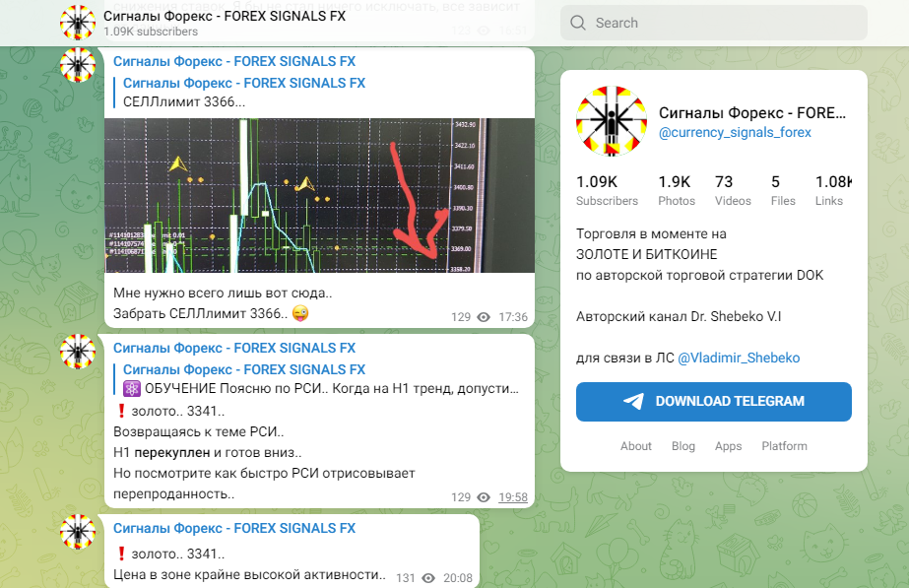Click the text 'Мне нужно всего лишь вот сюда..'
The image size is (909, 588).
(x=223, y=293)
